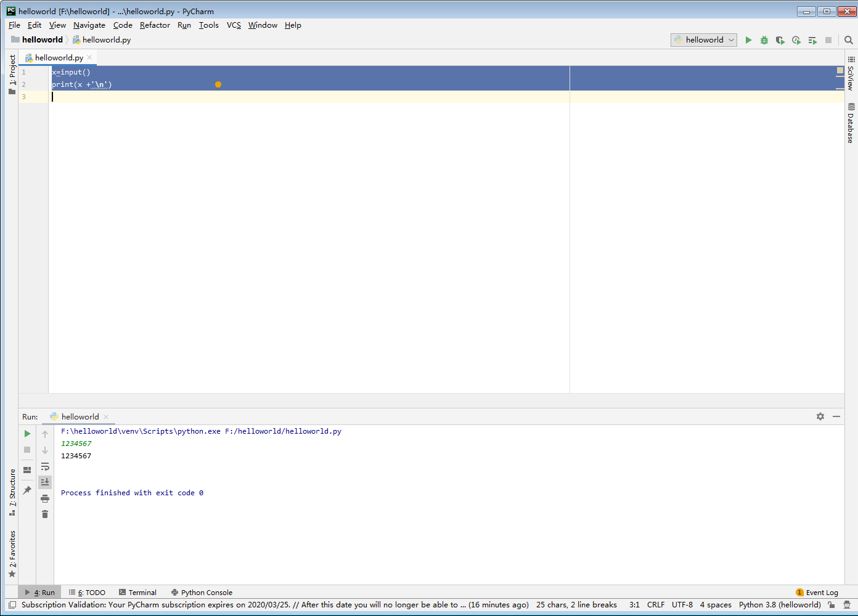
Task: Open the VCS menu
Action: [234, 25]
